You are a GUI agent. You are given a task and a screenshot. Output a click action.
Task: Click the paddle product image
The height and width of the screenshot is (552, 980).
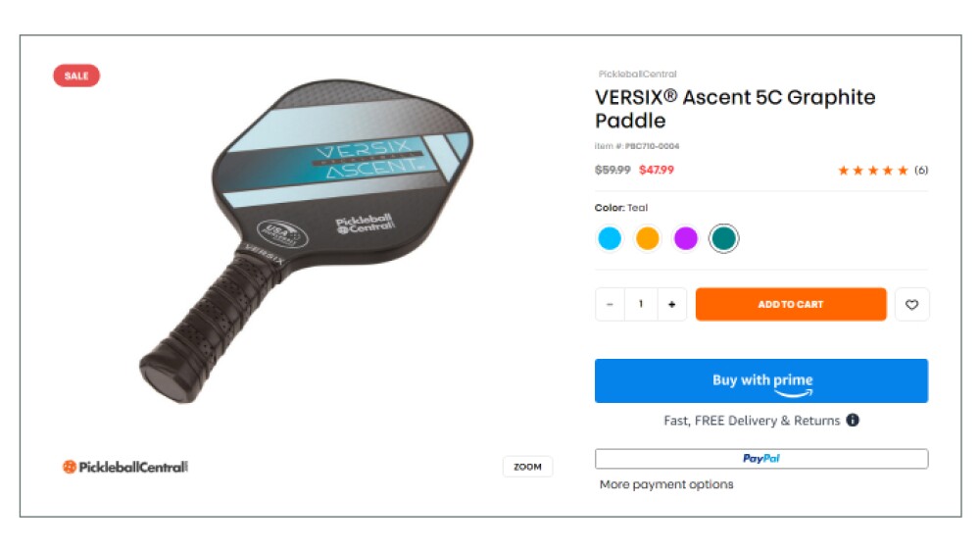[306, 240]
